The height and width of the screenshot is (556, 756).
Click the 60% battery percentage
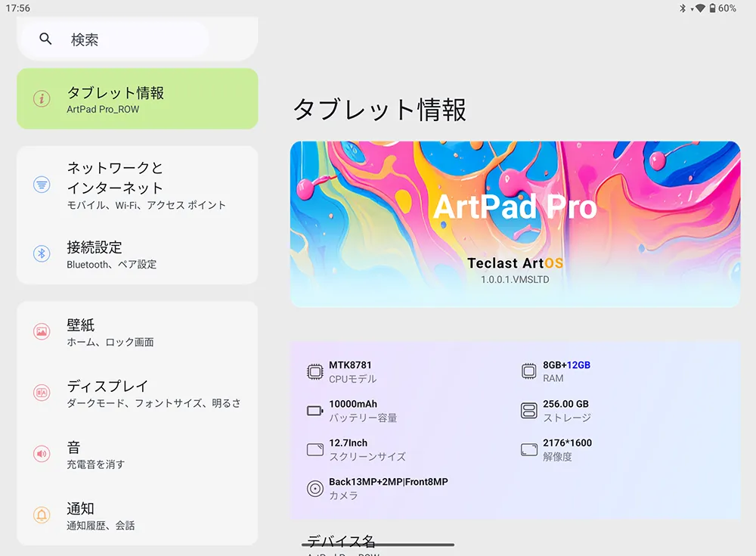pyautogui.click(x=727, y=8)
